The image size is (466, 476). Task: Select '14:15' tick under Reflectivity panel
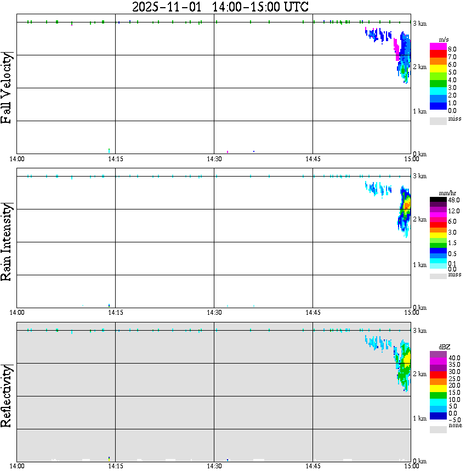[x=116, y=466]
